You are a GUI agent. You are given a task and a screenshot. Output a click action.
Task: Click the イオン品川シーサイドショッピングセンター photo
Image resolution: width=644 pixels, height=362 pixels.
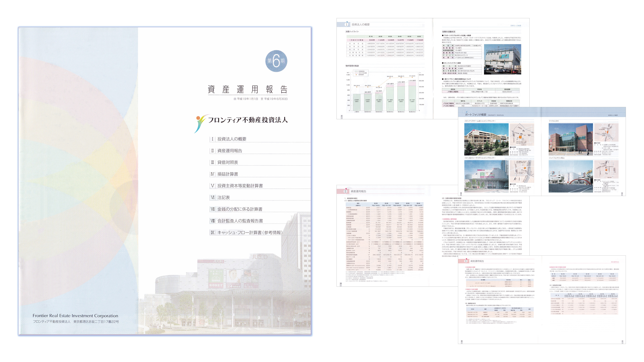[486, 176]
